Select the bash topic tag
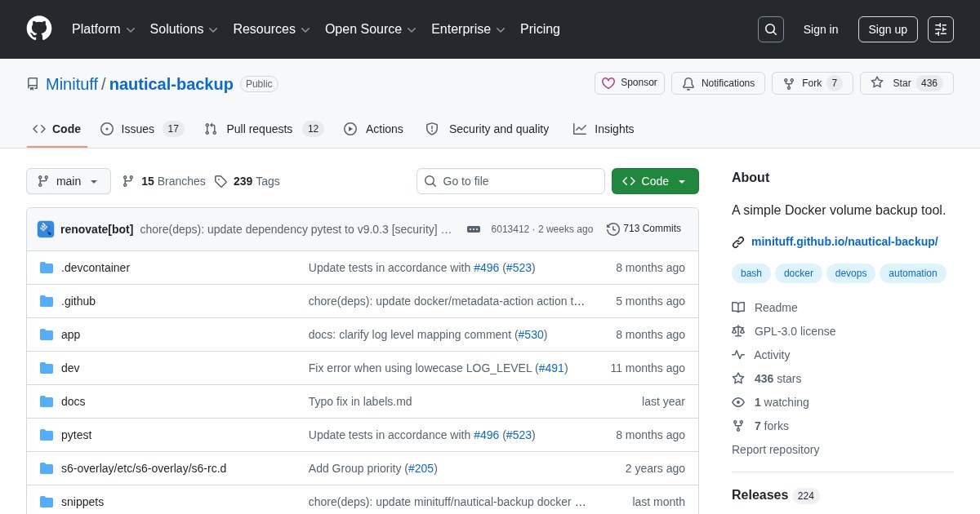Viewport: 980px width, 514px height. tap(751, 273)
